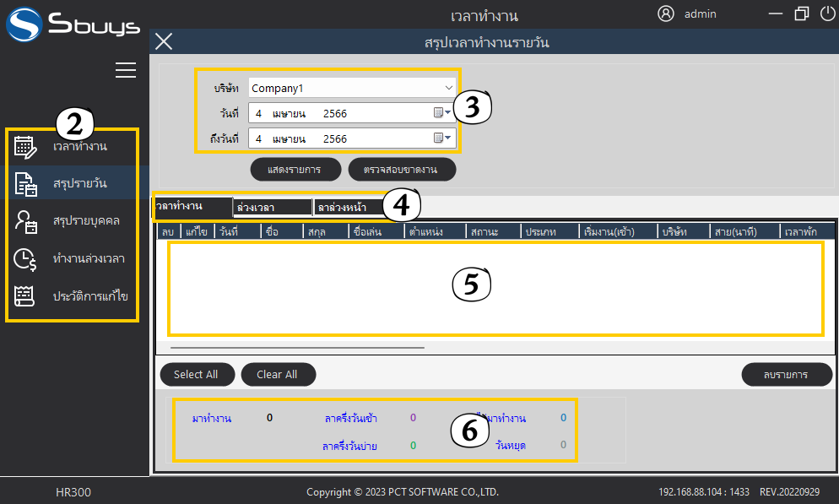This screenshot has height=504, width=839.
Task: Click the สรุปรายวัน document icon
Action: (x=26, y=183)
